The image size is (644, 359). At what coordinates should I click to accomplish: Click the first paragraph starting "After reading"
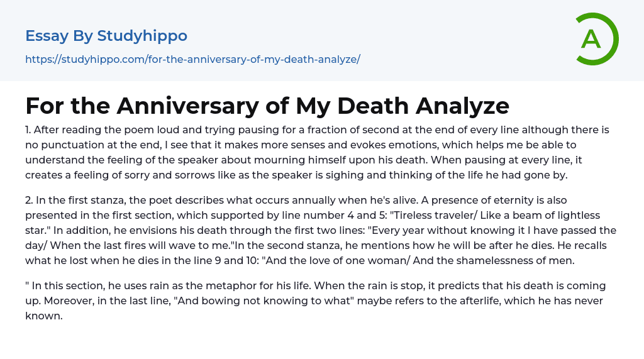tap(321, 152)
